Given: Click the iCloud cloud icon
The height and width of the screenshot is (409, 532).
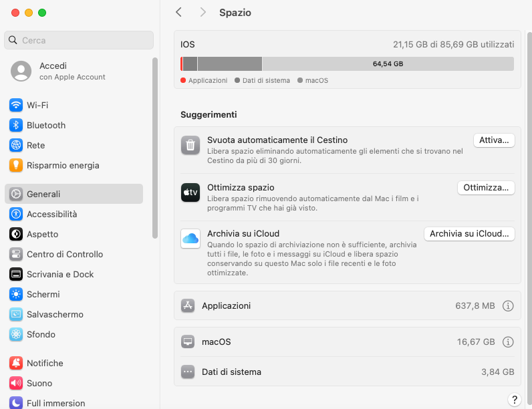Looking at the screenshot, I should [x=190, y=239].
